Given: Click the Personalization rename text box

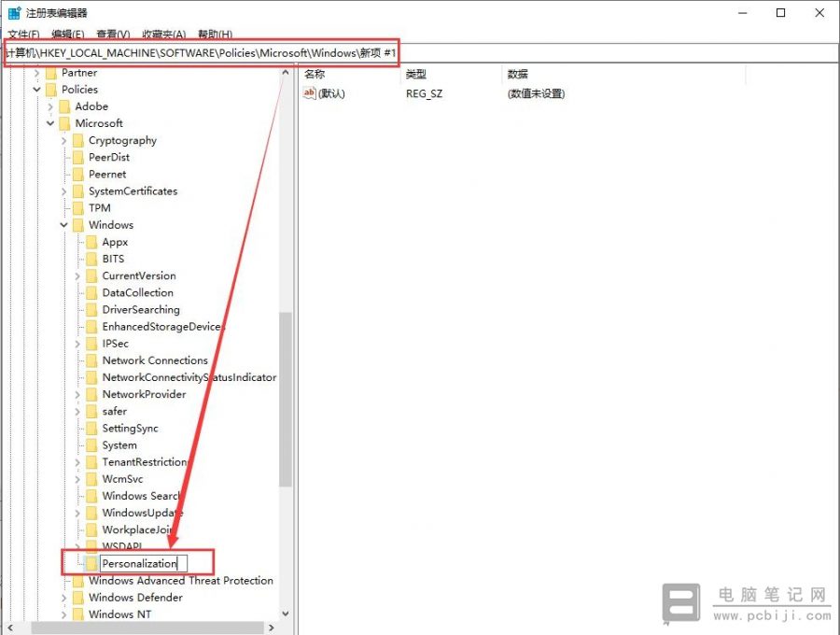Looking at the screenshot, I should pos(144,563).
